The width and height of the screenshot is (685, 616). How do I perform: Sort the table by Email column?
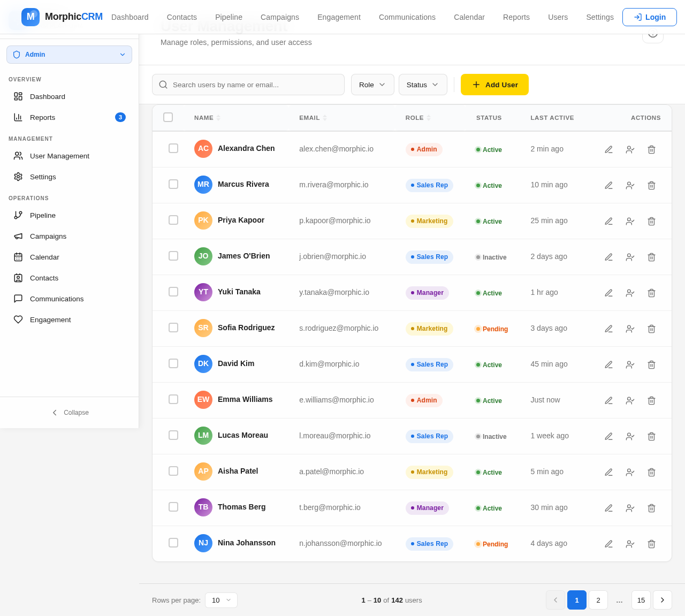pyautogui.click(x=313, y=118)
